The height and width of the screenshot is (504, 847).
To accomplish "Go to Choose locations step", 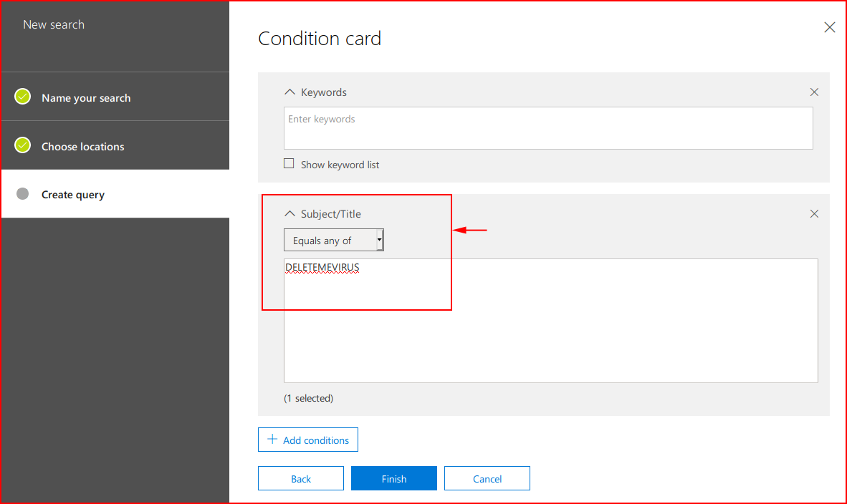I will 115,146.
